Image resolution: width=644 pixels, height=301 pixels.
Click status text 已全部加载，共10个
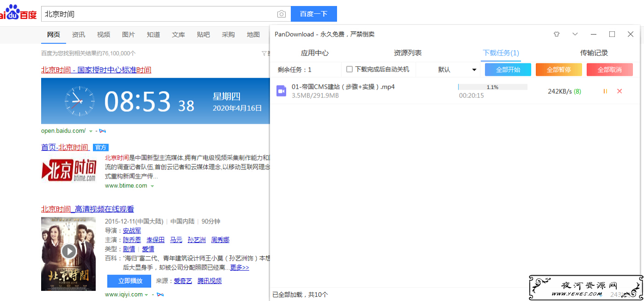[x=301, y=295]
